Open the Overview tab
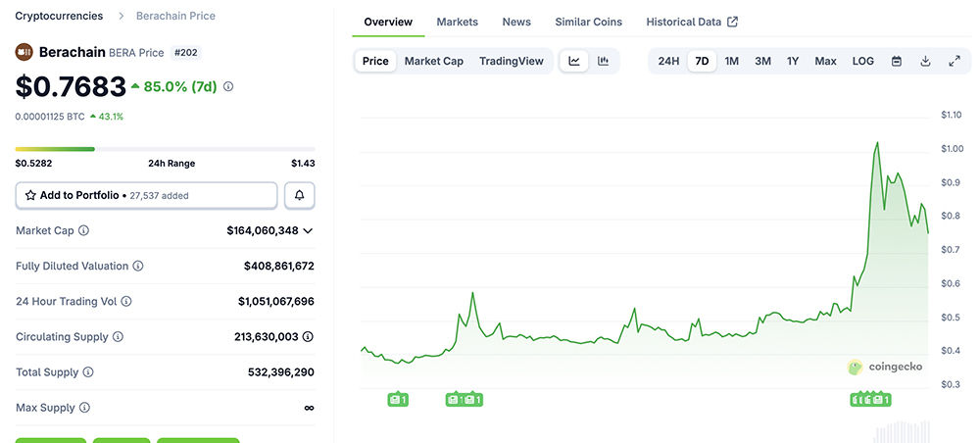 click(x=388, y=22)
